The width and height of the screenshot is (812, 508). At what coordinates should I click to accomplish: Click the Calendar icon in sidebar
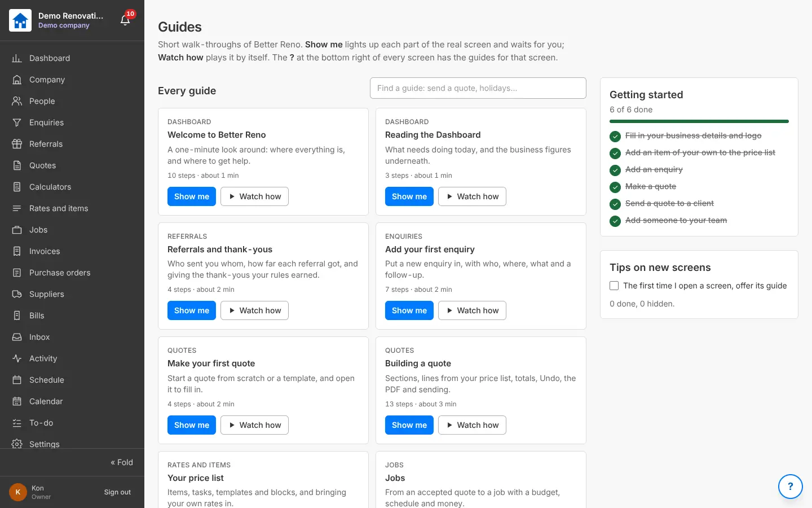coord(17,401)
